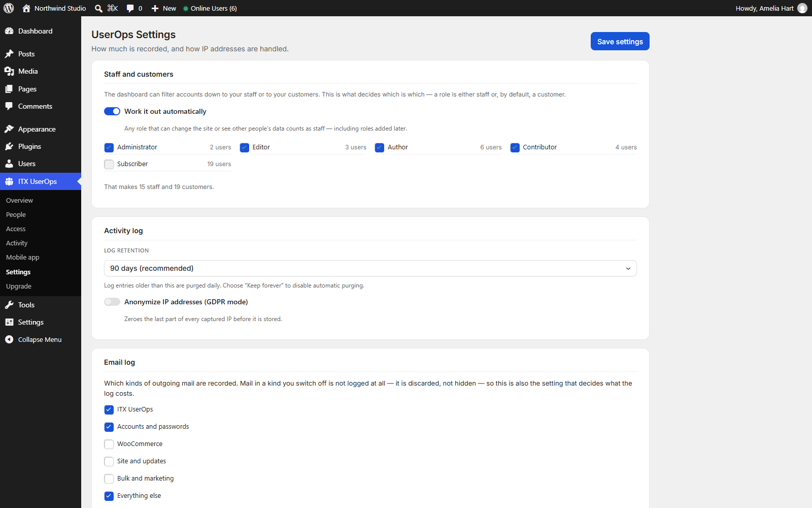Click the Users person icon
The width and height of the screenshot is (812, 508).
tap(9, 164)
